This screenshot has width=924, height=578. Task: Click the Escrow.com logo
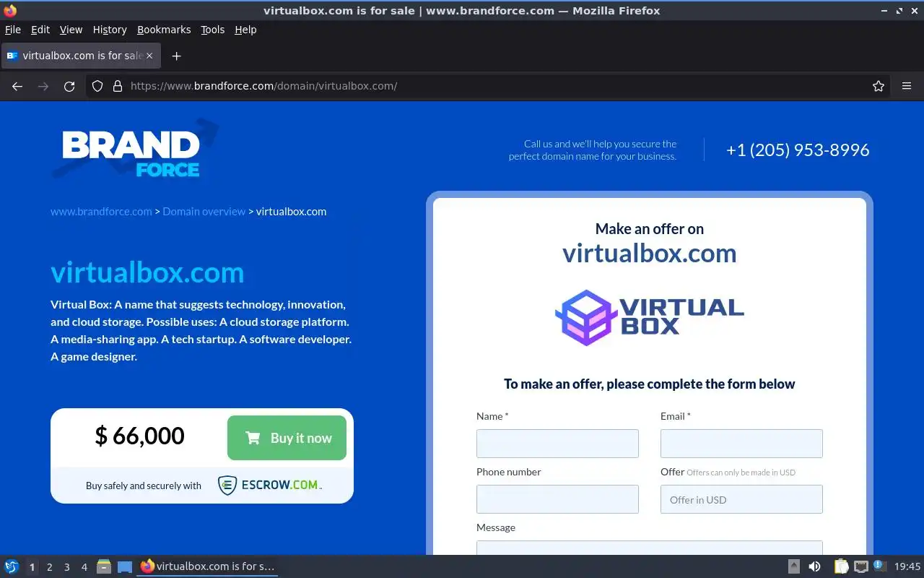point(270,486)
